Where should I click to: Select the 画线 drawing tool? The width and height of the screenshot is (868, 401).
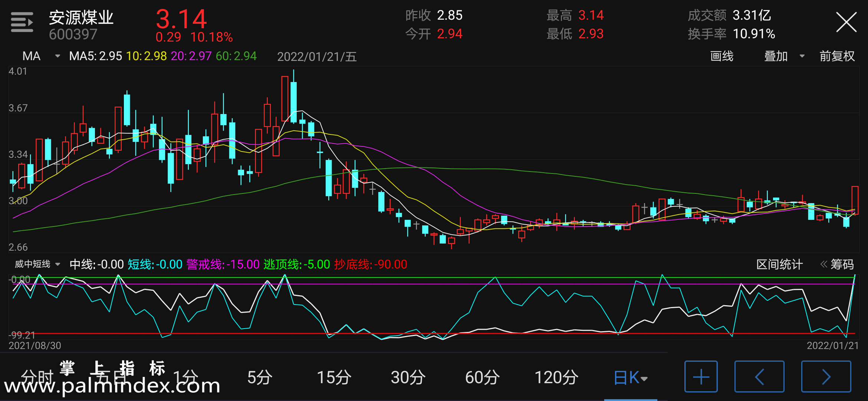coord(721,56)
